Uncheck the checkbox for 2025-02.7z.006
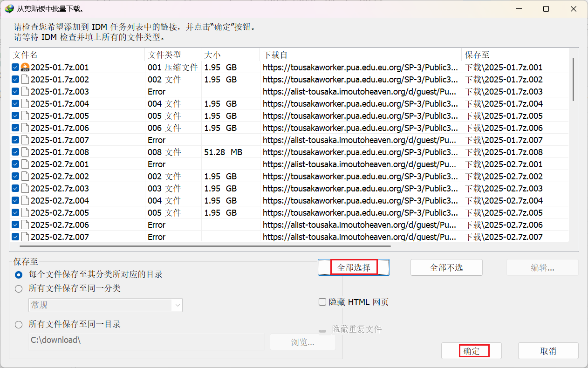Image resolution: width=588 pixels, height=368 pixels. [x=15, y=225]
